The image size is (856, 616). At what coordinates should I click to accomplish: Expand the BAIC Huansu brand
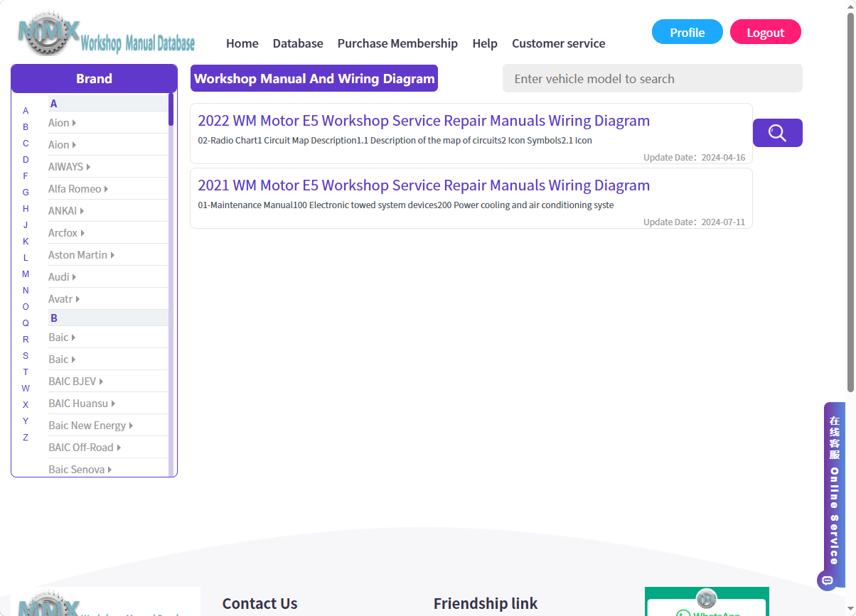(x=82, y=404)
